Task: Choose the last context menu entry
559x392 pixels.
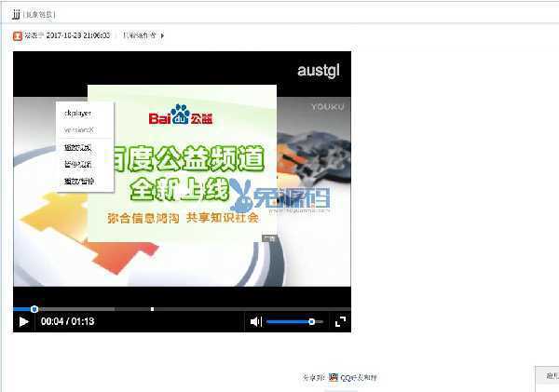Action: 79,181
